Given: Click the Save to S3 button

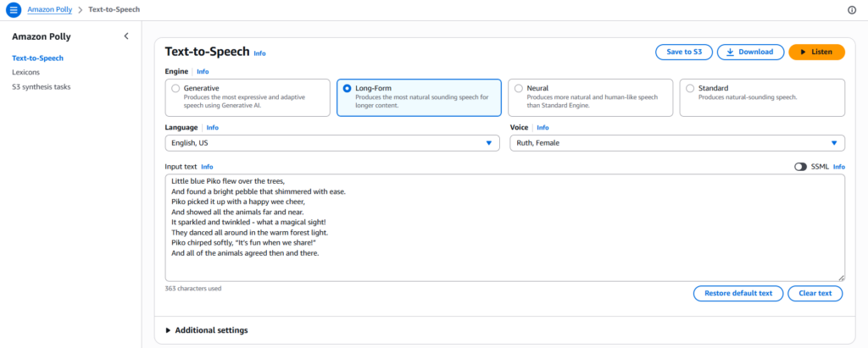Looking at the screenshot, I should pos(683,52).
